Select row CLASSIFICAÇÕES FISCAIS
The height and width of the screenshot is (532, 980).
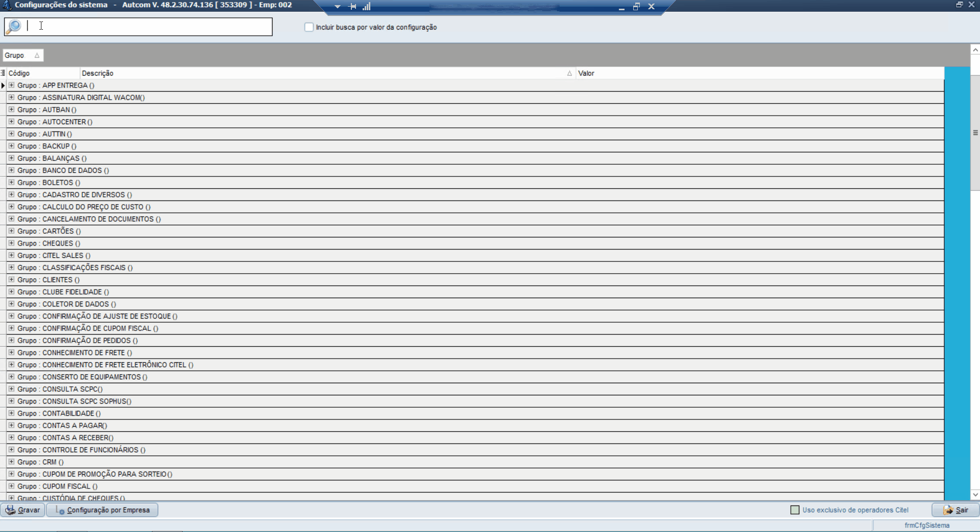[x=476, y=268]
